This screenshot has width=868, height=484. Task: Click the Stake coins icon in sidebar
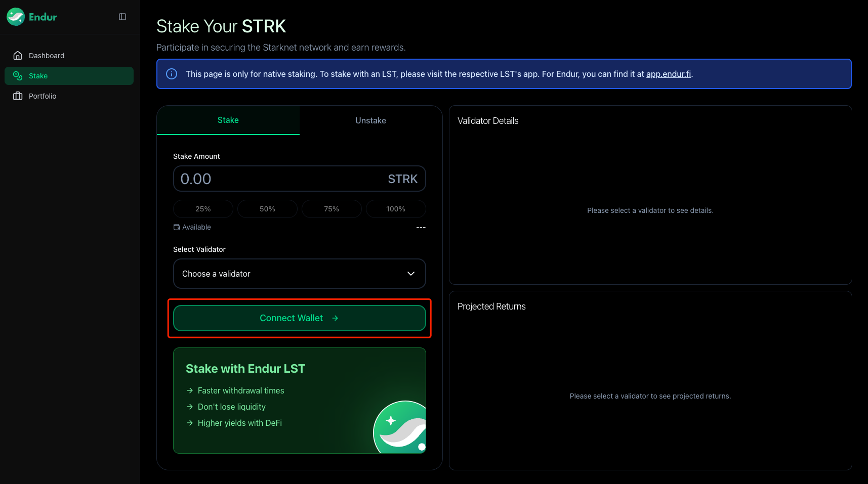[x=18, y=76]
